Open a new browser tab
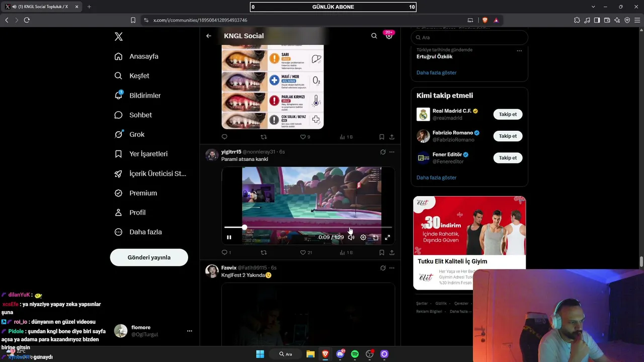Screen dimensions: 644x362 pyautogui.click(x=89, y=7)
